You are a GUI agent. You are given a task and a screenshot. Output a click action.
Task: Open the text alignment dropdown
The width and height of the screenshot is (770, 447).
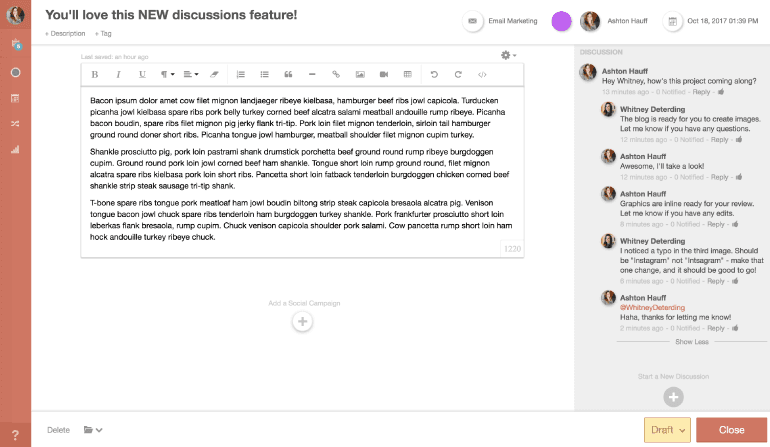192,74
